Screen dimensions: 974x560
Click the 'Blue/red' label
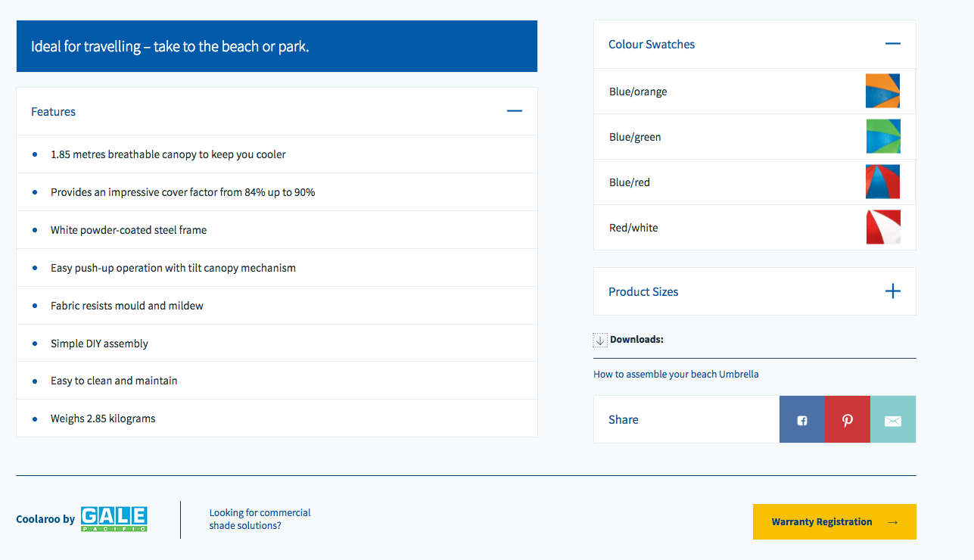pyautogui.click(x=630, y=182)
